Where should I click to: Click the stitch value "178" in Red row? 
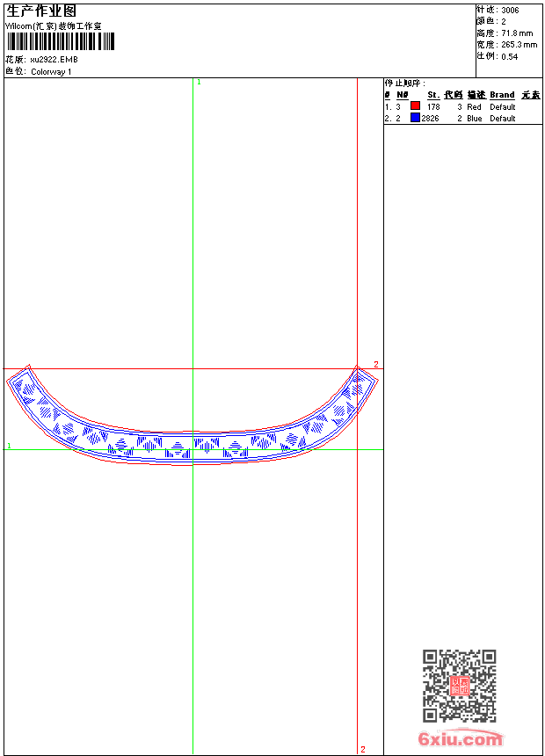(x=433, y=107)
